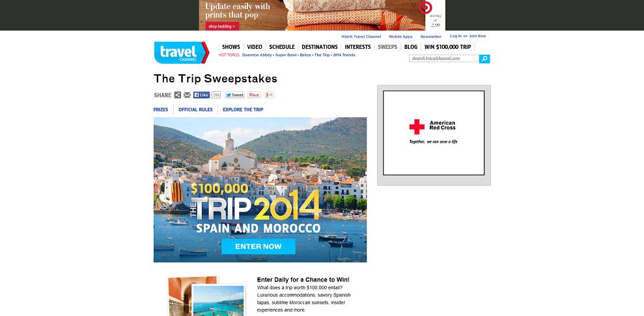Click the share arrow icon

pos(177,95)
